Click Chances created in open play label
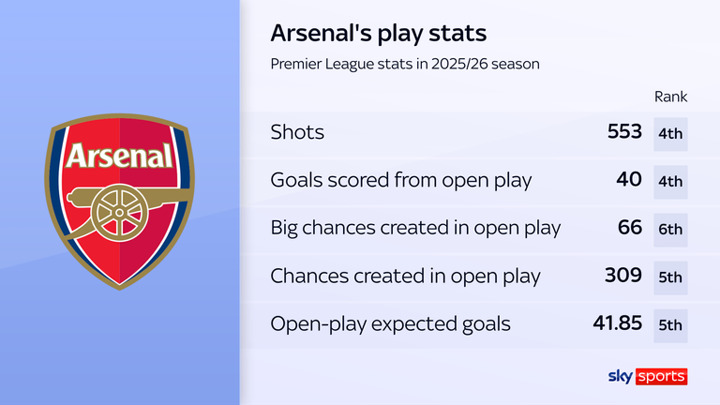Screen dimensions: 720x405 pos(405,276)
